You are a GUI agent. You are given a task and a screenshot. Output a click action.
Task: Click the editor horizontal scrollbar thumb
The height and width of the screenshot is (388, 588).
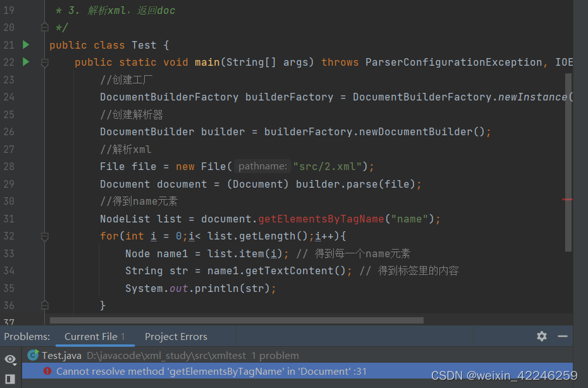[236, 320]
